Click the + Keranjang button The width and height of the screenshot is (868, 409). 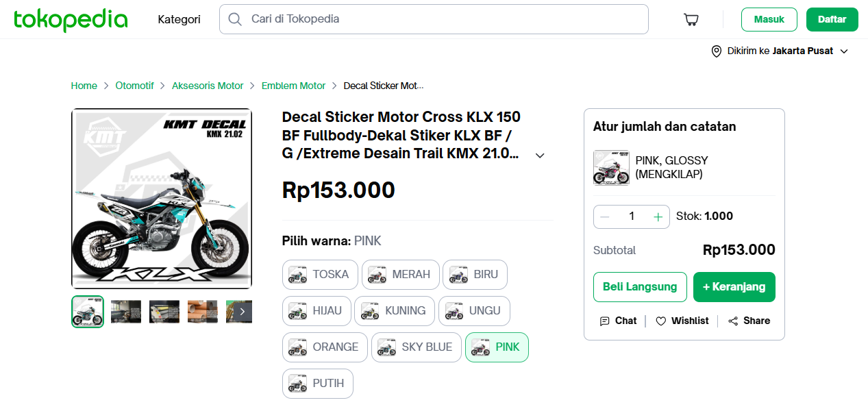coord(734,287)
